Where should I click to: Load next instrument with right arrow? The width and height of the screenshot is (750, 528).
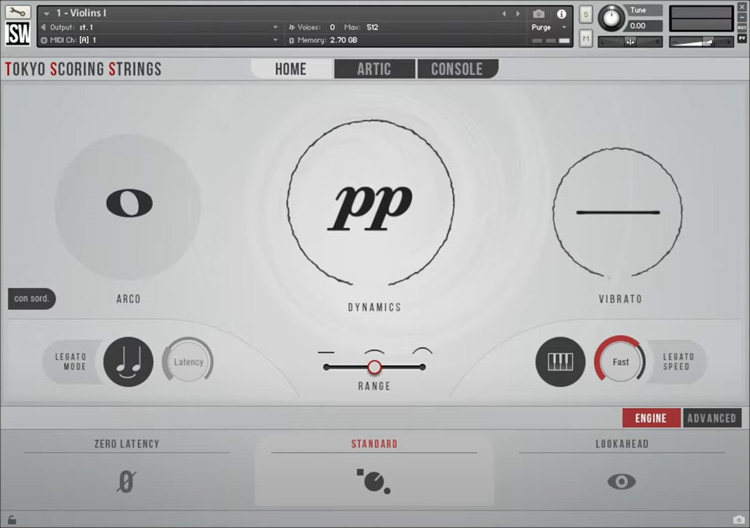click(x=518, y=14)
